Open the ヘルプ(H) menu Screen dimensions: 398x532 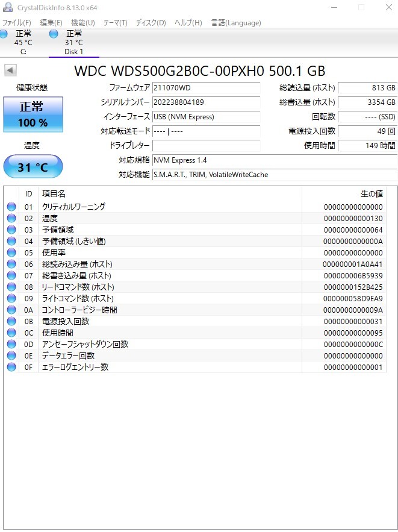pyautogui.click(x=188, y=23)
